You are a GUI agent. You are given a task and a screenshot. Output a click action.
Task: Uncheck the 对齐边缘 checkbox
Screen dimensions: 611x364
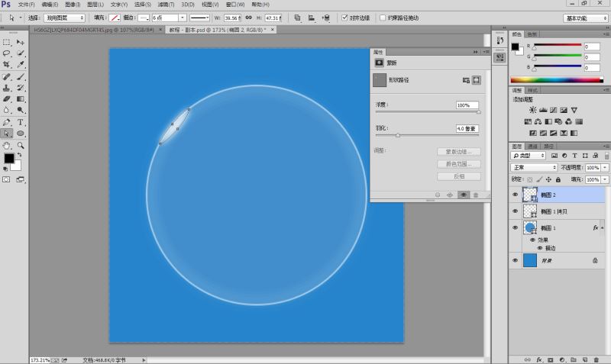click(x=344, y=18)
